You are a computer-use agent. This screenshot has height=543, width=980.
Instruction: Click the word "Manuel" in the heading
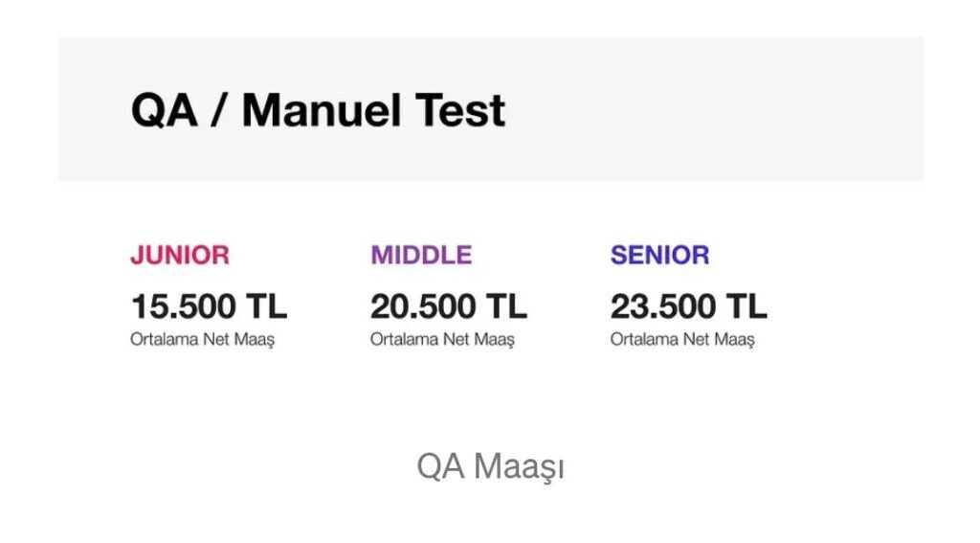point(322,110)
